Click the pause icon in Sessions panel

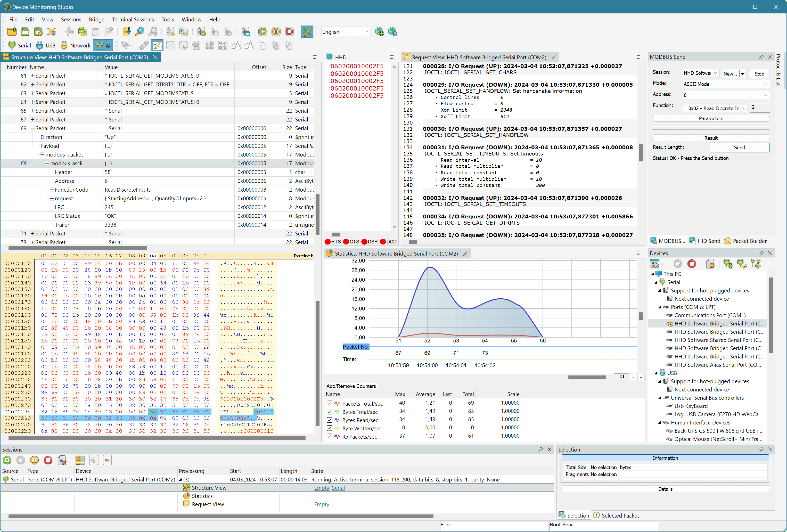[34, 460]
